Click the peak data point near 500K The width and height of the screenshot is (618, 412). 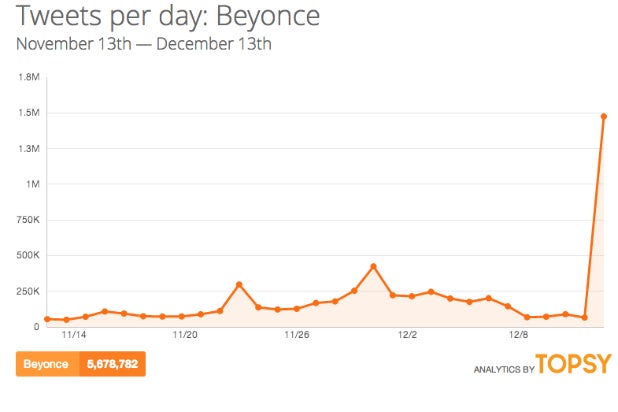pyautogui.click(x=373, y=266)
